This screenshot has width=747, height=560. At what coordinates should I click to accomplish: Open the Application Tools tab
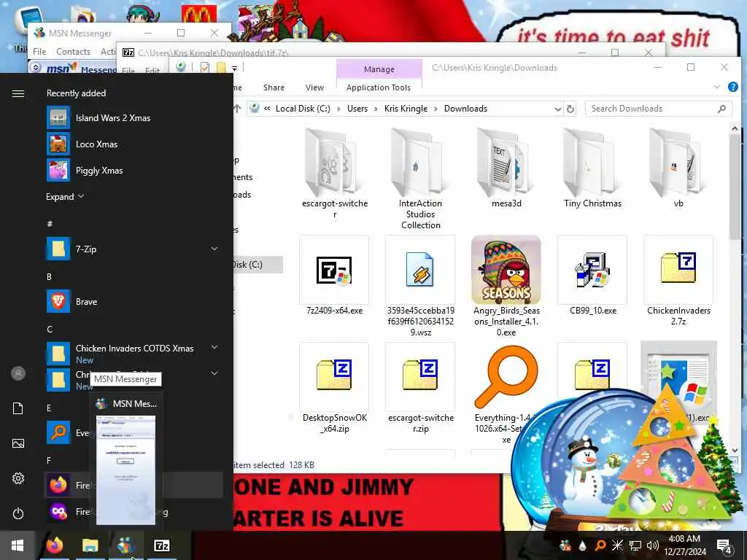click(x=379, y=87)
